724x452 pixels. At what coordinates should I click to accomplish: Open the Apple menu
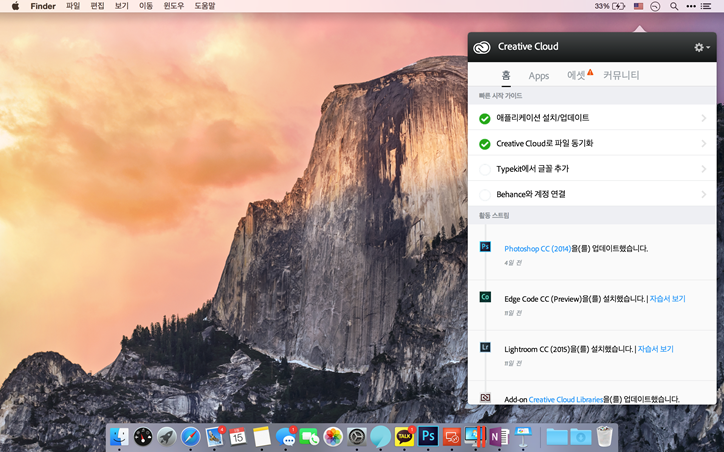(x=15, y=6)
